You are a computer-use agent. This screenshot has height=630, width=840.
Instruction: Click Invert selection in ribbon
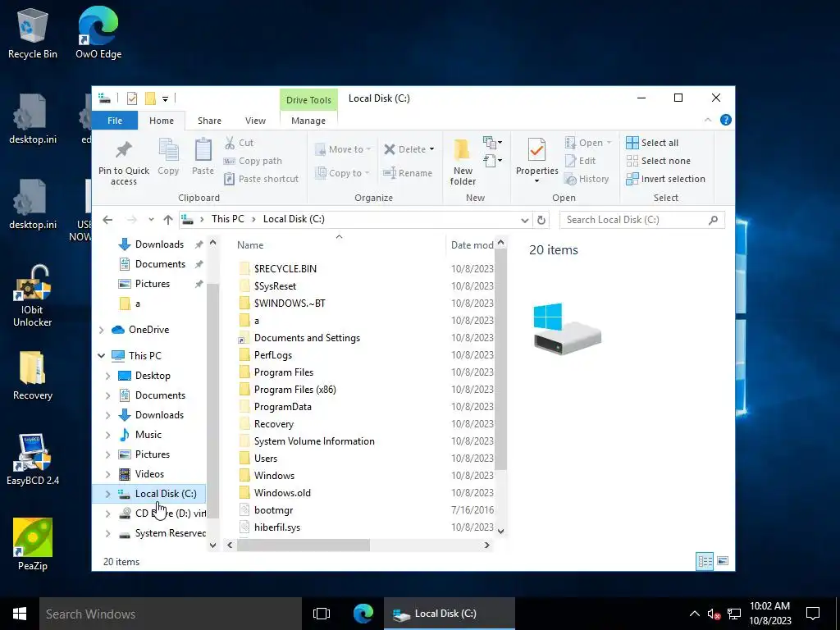point(665,179)
